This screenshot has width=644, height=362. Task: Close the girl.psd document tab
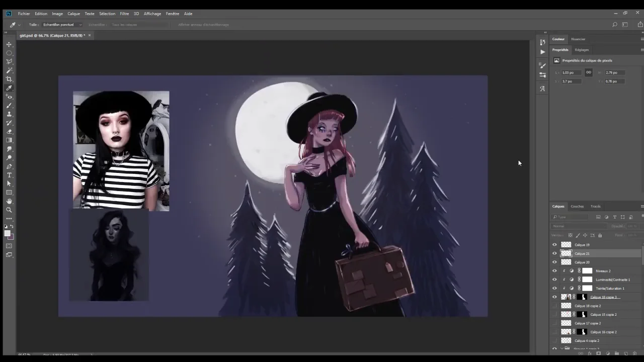click(x=90, y=36)
